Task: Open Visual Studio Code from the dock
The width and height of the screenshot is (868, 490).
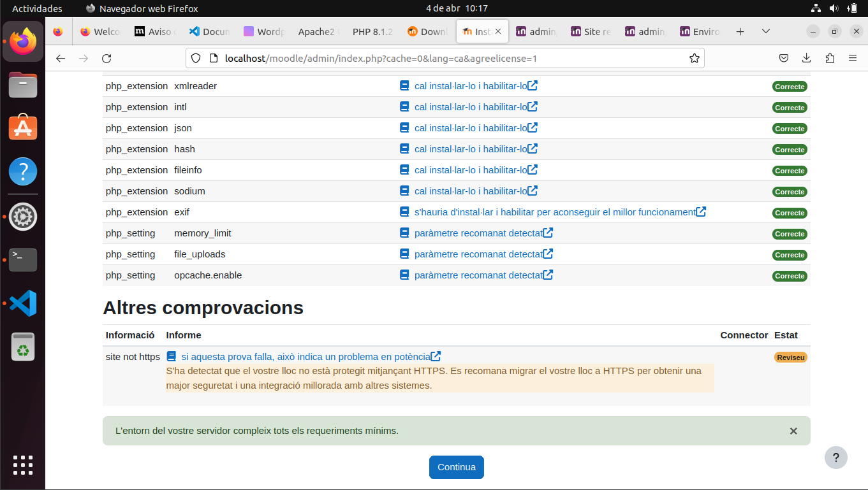Action: coord(22,303)
